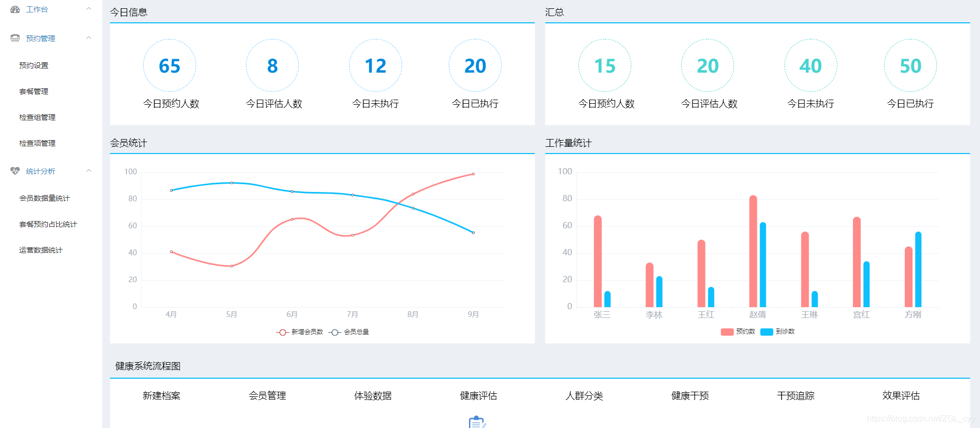
Task: Click the 65 今日预约人数 circle
Action: point(170,65)
